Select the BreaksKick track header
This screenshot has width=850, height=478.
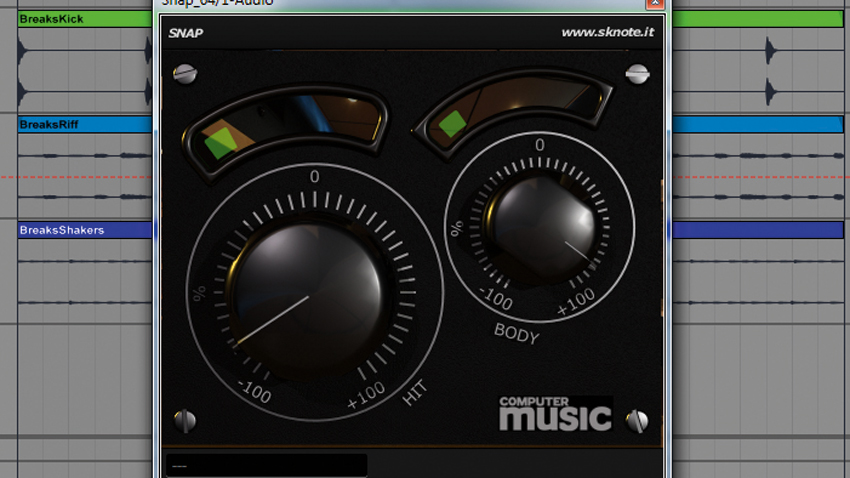point(85,19)
